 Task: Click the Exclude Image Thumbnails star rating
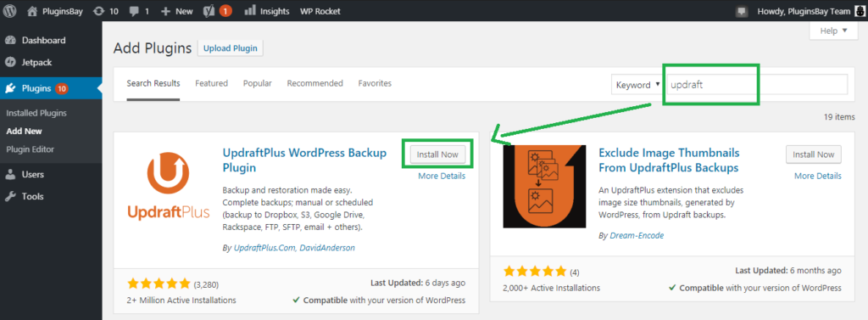[535, 272]
